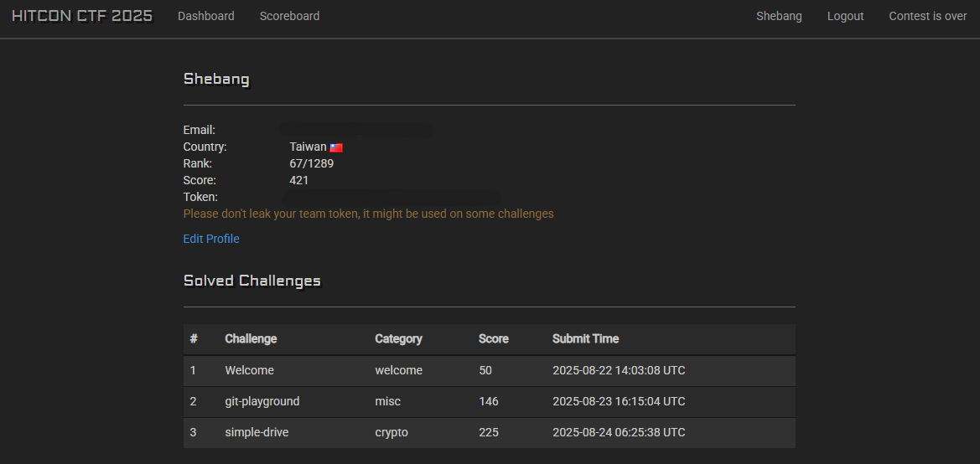Select the Welcome challenge row name

click(249, 370)
